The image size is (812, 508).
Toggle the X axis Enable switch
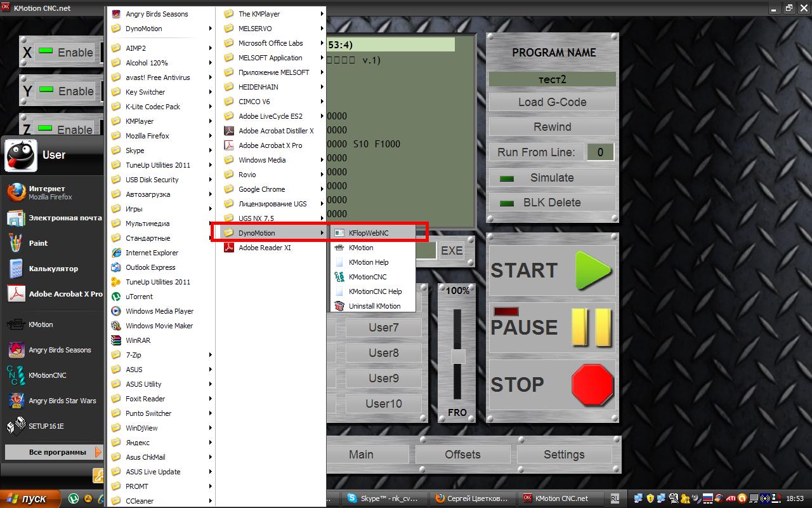66,53
